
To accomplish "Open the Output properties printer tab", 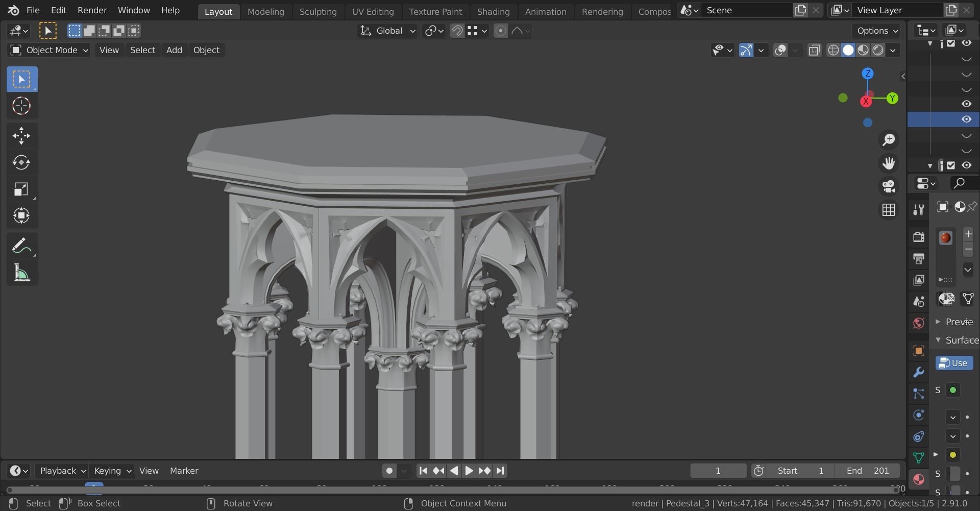I will [919, 258].
